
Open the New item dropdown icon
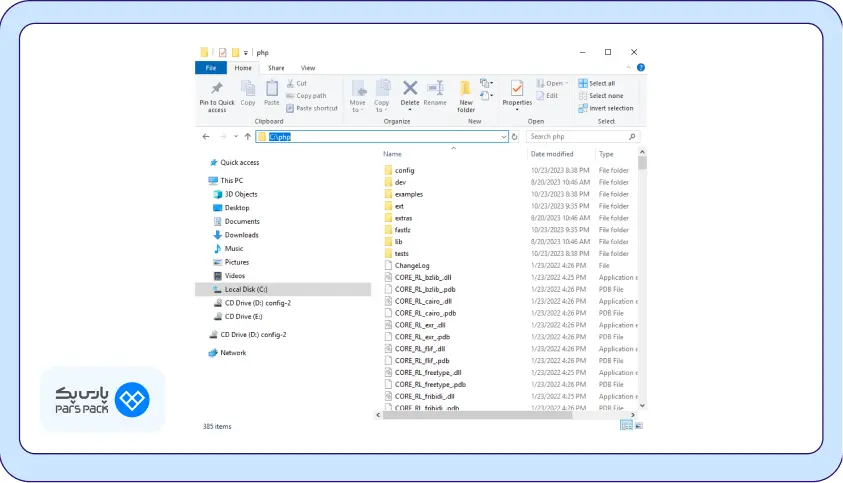tap(487, 83)
